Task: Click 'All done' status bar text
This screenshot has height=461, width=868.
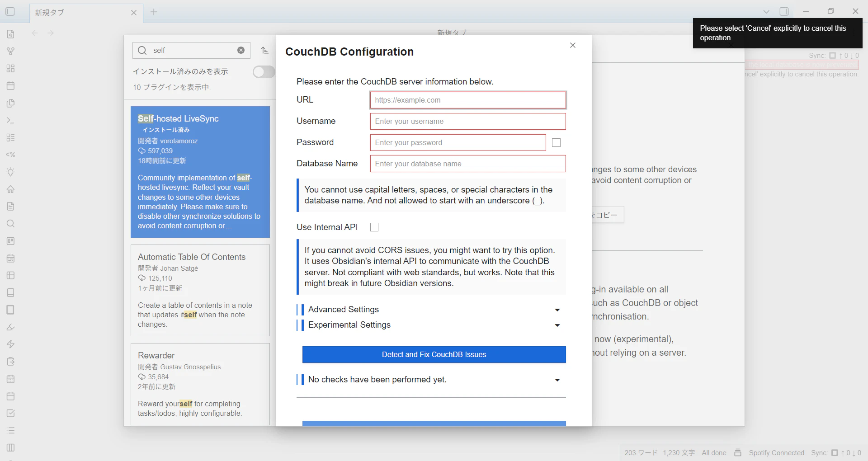Action: pos(714,452)
